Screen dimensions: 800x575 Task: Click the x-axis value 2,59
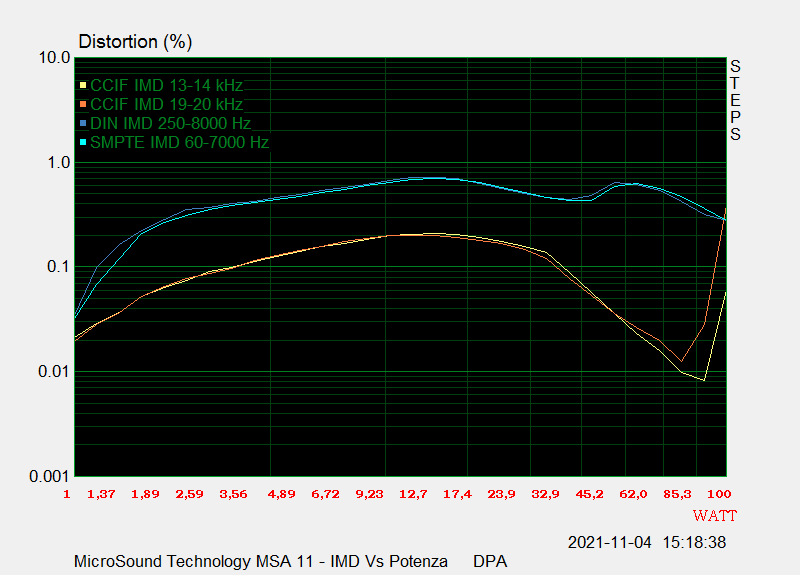click(189, 494)
